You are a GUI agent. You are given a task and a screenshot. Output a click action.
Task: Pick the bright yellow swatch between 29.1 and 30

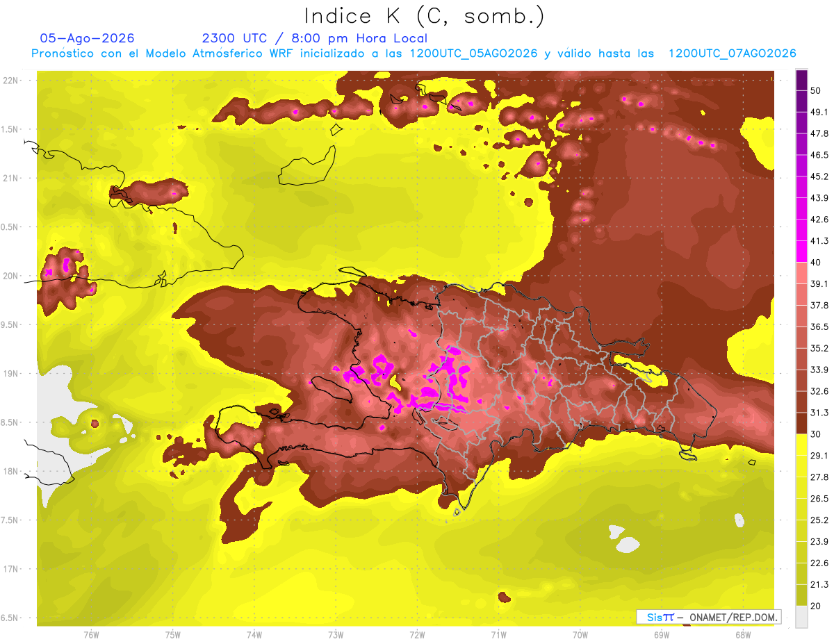pos(801,445)
